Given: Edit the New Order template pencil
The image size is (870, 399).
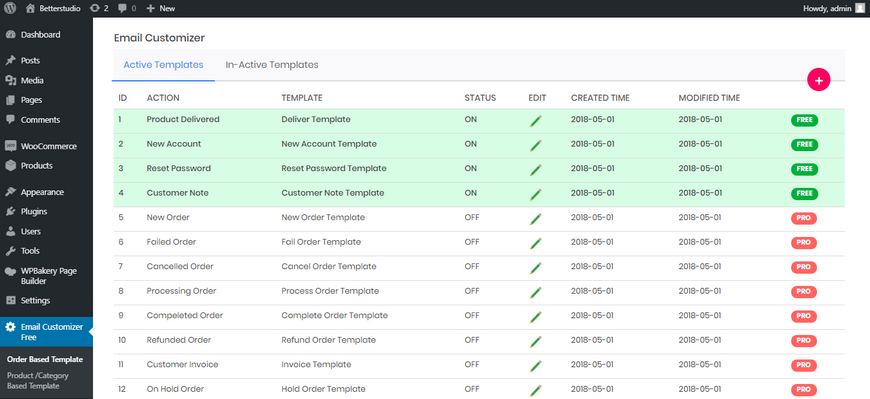Looking at the screenshot, I should (535, 219).
